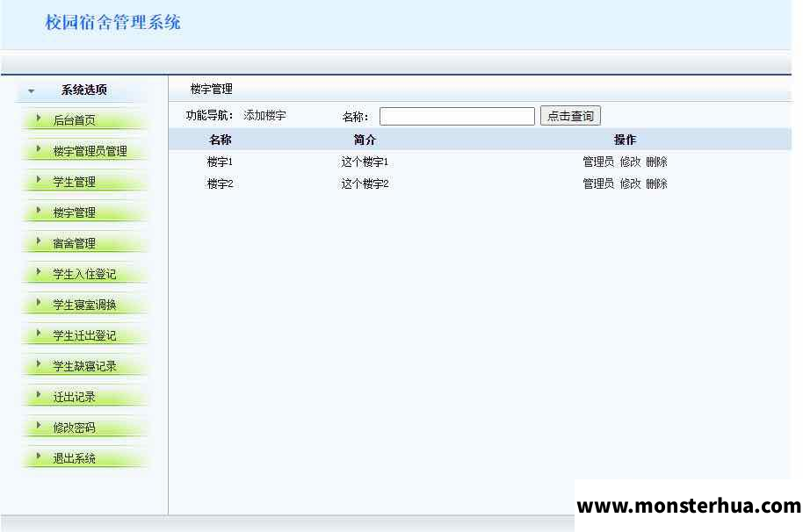Click the 校园宿舍管理系统 title
This screenshot has height=532, width=803.
[x=112, y=23]
